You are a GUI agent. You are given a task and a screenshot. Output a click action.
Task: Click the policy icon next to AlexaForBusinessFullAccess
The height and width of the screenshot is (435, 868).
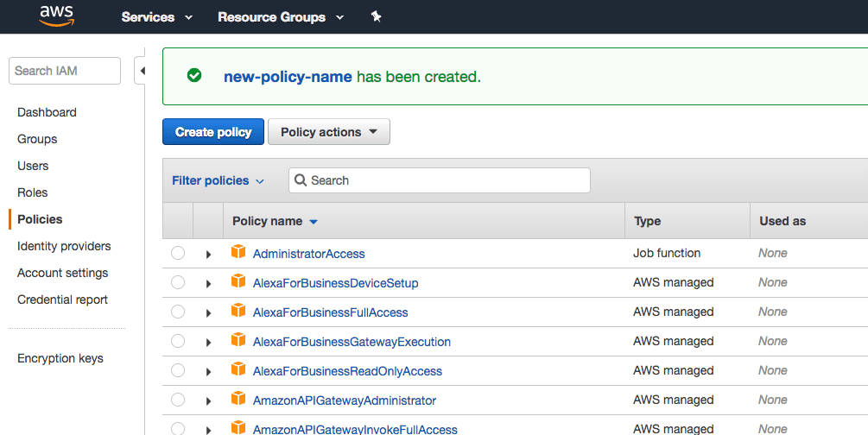(238, 311)
